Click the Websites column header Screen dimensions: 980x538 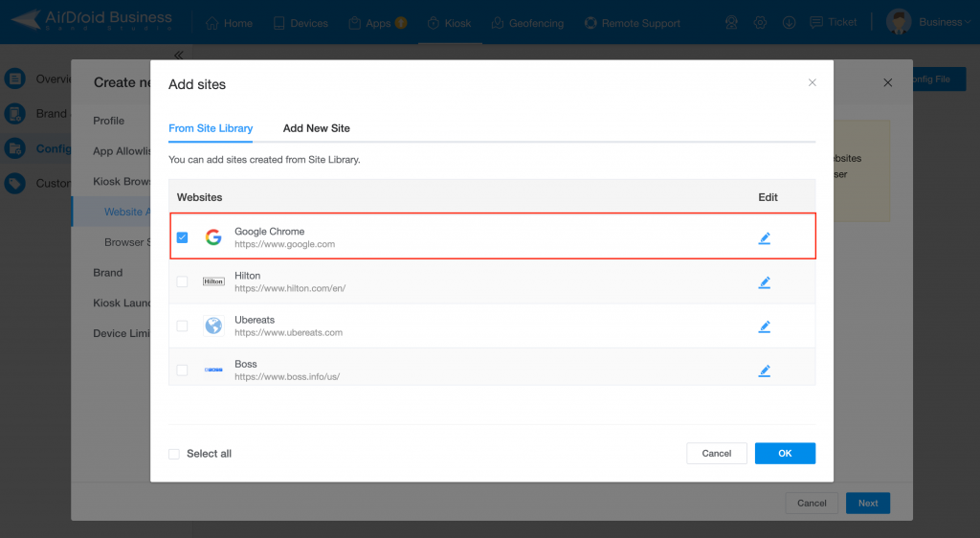(x=199, y=197)
